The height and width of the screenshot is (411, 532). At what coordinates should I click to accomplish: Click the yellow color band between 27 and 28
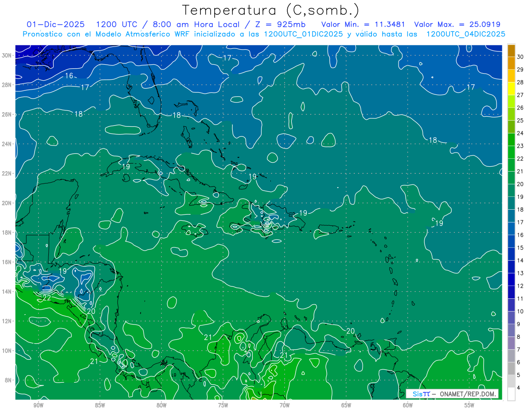click(511, 89)
